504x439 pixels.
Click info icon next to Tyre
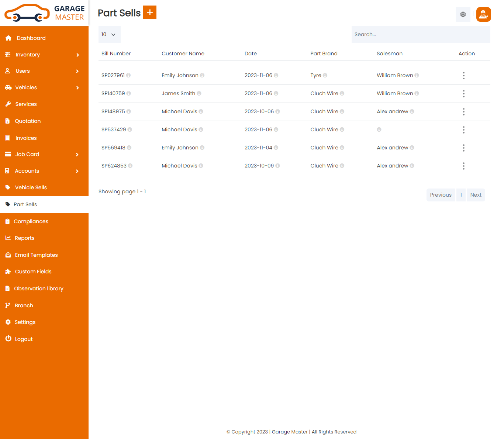(325, 75)
